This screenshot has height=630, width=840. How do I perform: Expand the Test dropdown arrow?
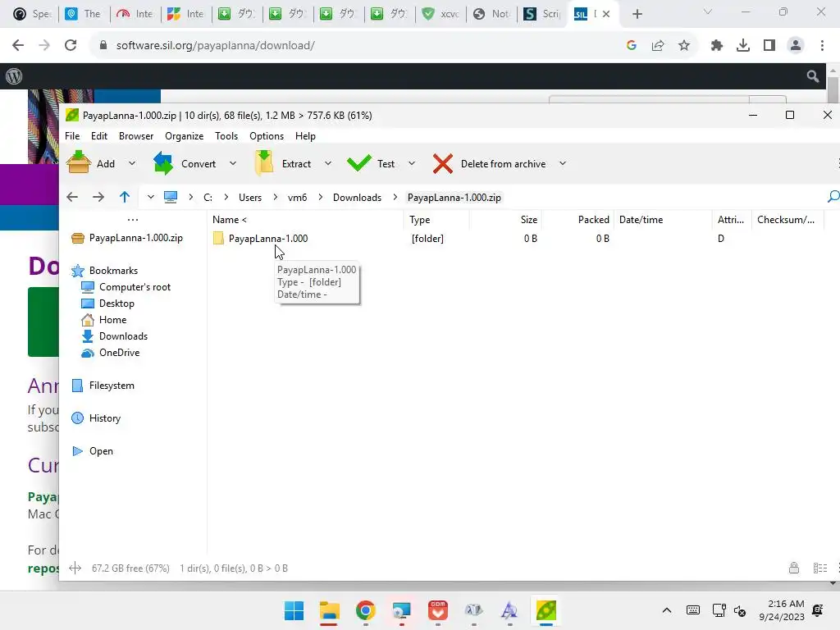(412, 163)
